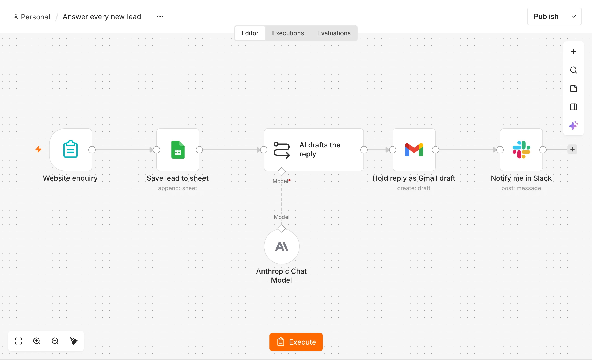Execute the workflow
This screenshot has width=592, height=364.
pos(296,342)
